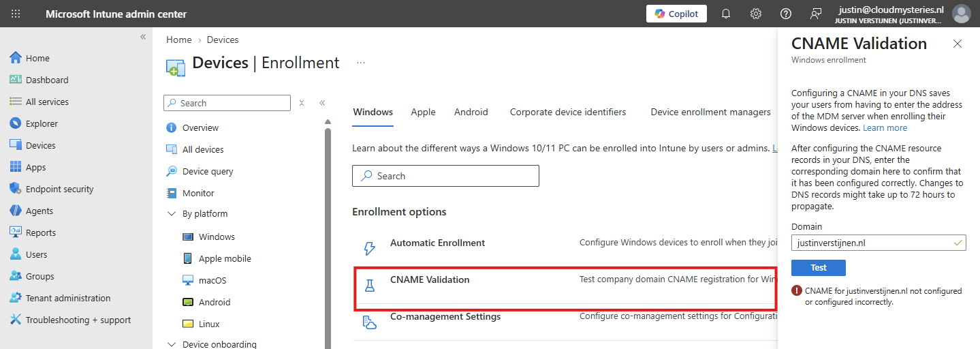980x349 pixels.
Task: Open Reports in the sidebar
Action: [x=41, y=232]
